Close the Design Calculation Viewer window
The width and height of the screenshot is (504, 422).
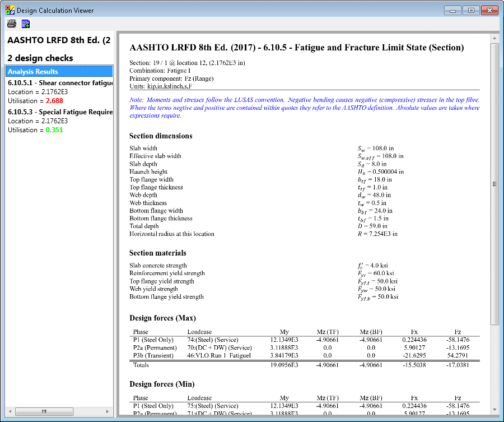[x=488, y=10]
